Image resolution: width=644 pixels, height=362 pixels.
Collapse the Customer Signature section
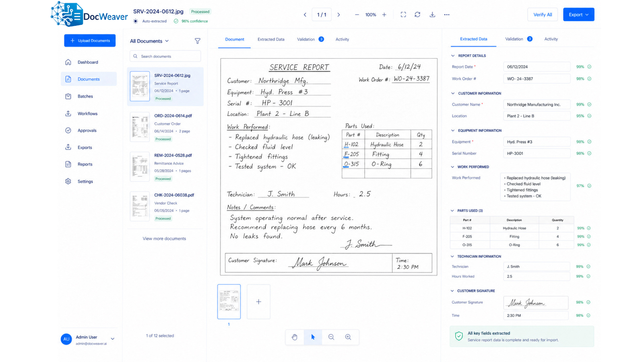point(452,291)
